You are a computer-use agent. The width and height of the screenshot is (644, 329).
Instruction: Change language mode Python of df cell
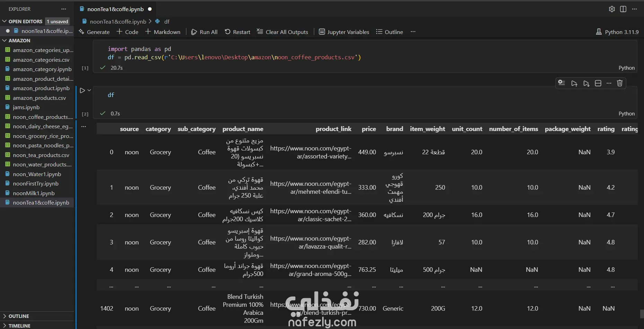click(626, 114)
